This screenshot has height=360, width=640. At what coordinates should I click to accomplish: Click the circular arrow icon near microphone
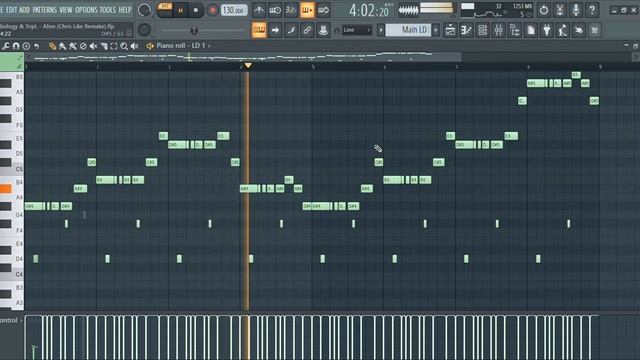pos(544,10)
